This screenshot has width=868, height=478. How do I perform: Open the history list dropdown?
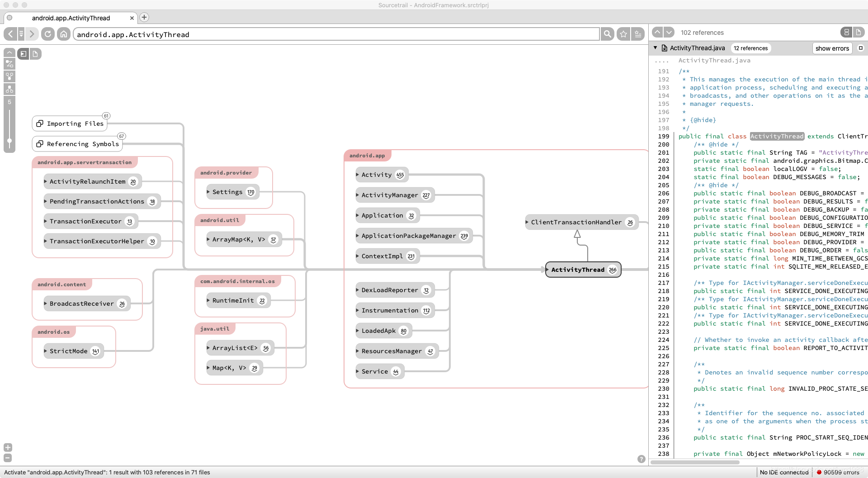pyautogui.click(x=21, y=34)
